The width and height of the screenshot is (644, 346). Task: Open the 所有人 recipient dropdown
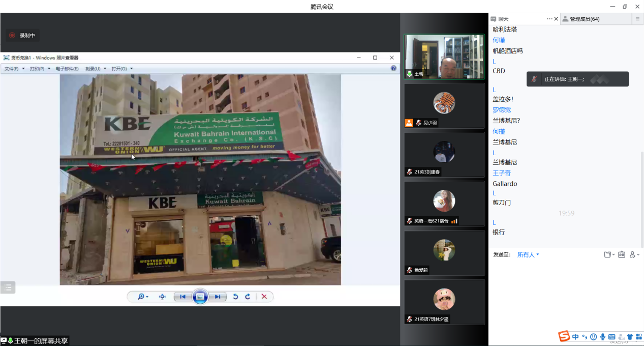pos(528,255)
